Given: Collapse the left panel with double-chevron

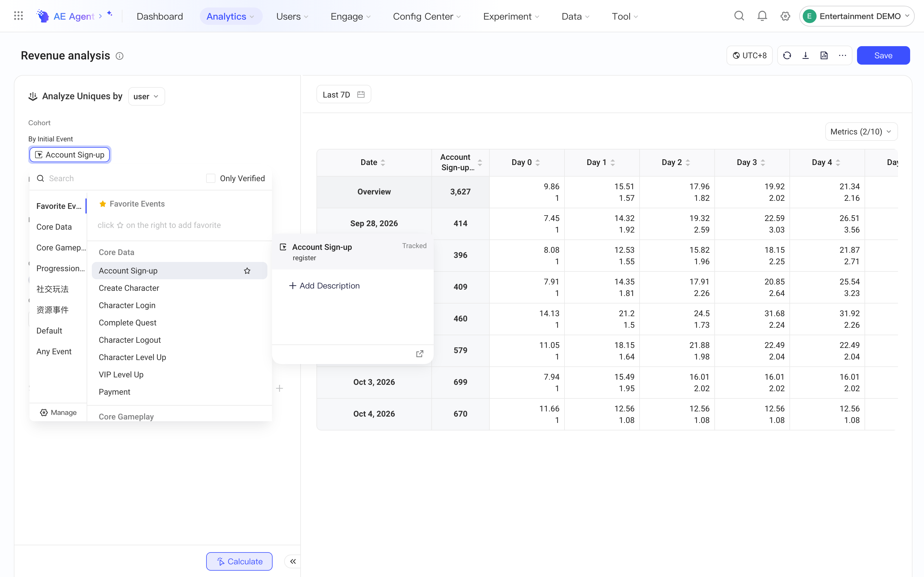Looking at the screenshot, I should tap(293, 561).
